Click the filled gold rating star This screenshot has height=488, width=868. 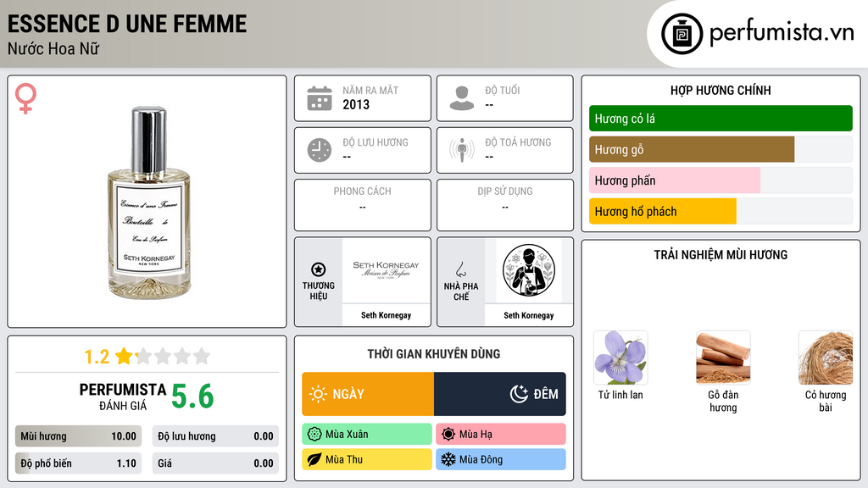pyautogui.click(x=124, y=356)
